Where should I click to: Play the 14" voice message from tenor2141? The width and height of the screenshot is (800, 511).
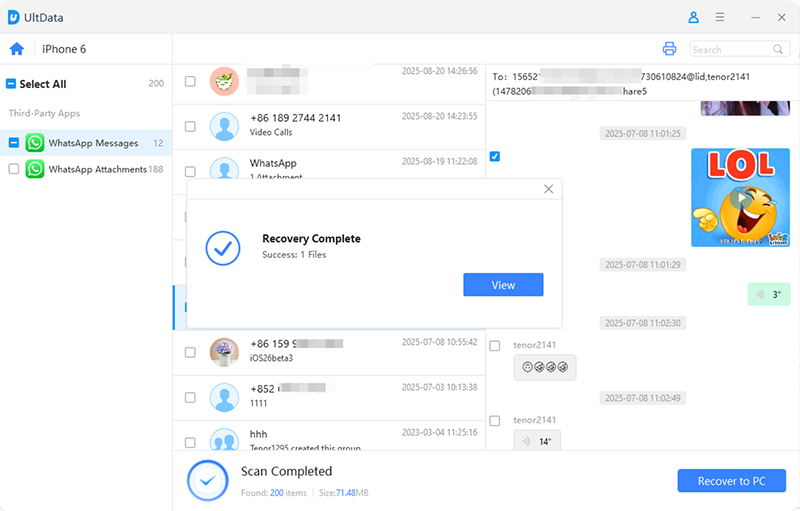[537, 441]
